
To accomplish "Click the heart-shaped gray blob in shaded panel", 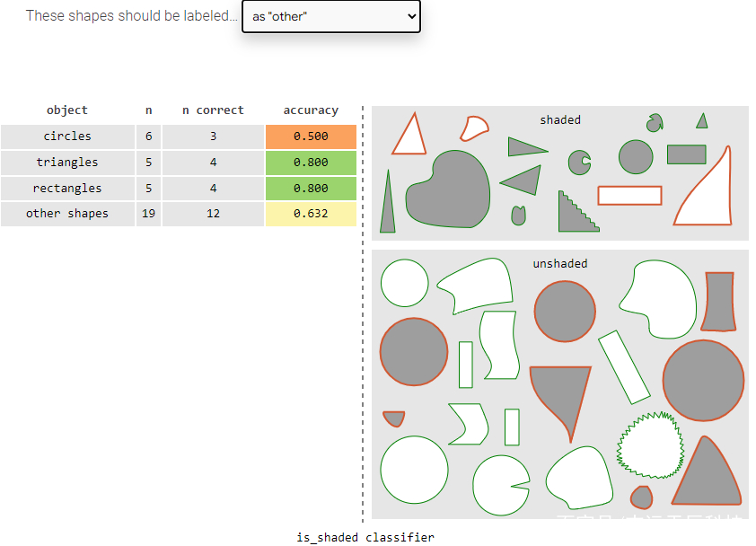I will pyautogui.click(x=448, y=189).
